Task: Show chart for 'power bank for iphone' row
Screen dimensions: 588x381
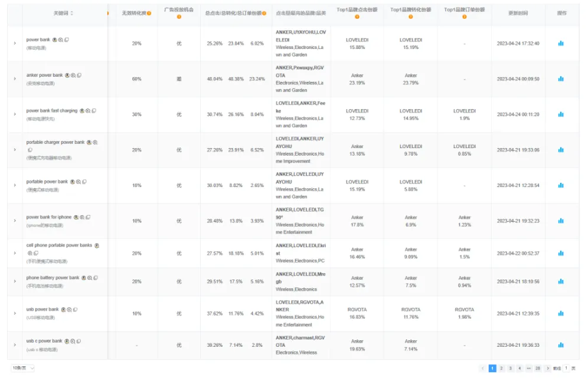Action: pos(561,221)
